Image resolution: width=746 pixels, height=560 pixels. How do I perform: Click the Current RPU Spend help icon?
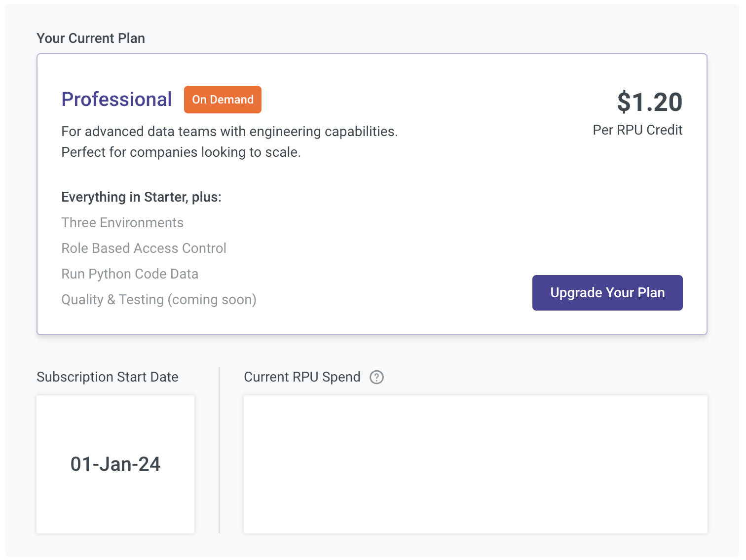[376, 377]
